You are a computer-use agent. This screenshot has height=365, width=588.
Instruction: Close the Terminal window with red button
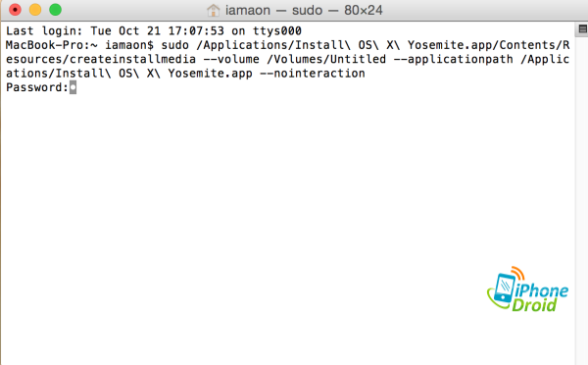coord(15,10)
